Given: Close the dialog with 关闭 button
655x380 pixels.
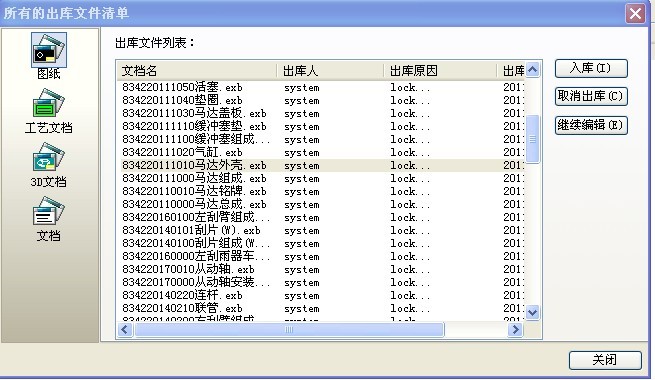Looking at the screenshot, I should [605, 360].
